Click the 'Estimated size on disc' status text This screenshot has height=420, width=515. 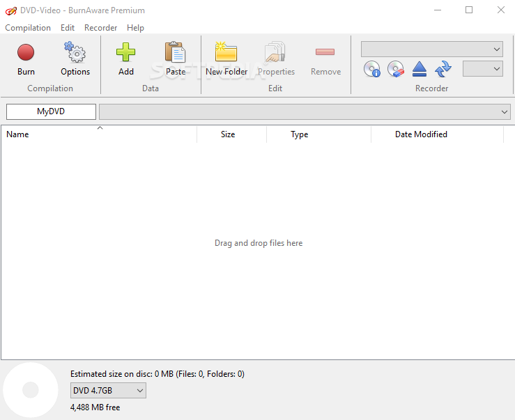click(157, 374)
